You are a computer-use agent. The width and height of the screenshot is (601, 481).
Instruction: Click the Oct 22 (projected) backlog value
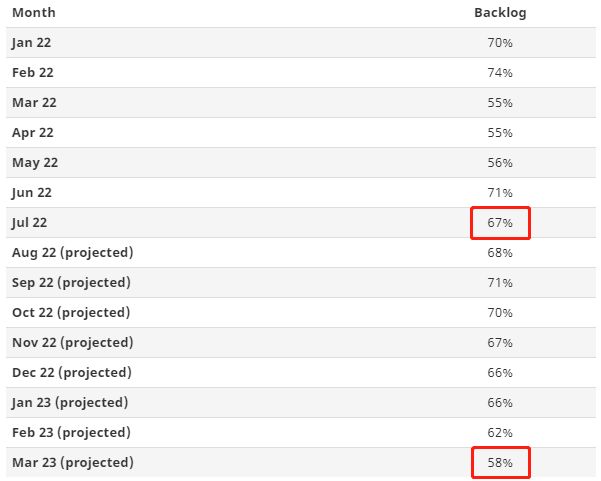500,313
